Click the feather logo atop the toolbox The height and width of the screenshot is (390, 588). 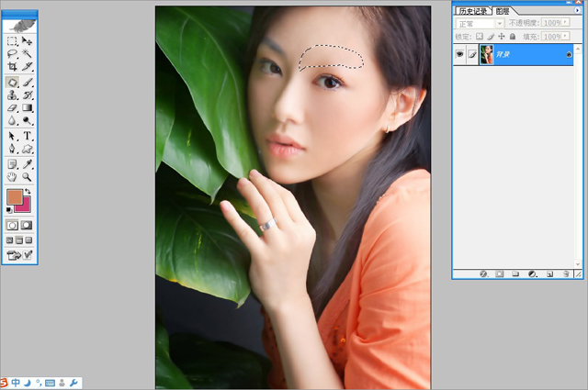pyautogui.click(x=20, y=27)
